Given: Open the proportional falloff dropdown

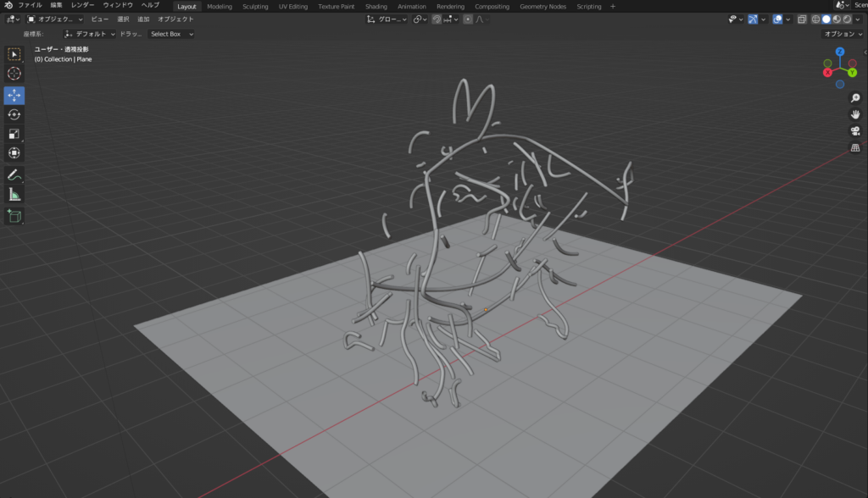Looking at the screenshot, I should pos(482,19).
